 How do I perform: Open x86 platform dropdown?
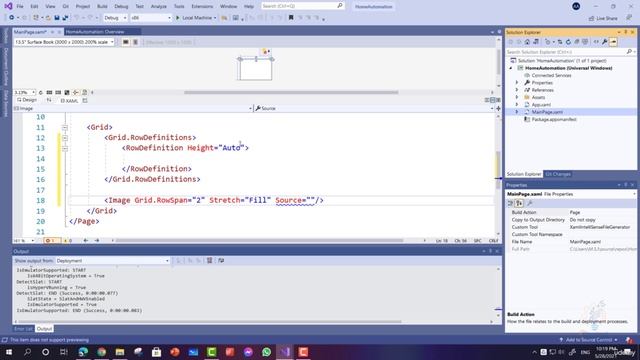coord(151,18)
